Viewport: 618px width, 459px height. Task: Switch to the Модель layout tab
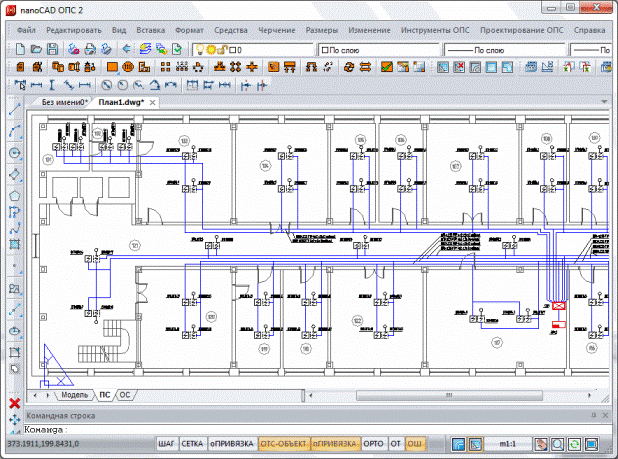point(74,395)
